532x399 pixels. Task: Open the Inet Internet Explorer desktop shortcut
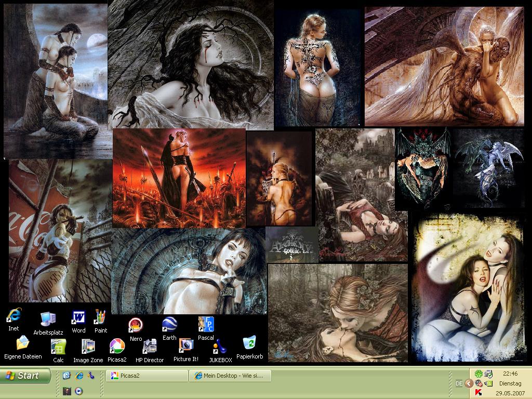coord(14,316)
